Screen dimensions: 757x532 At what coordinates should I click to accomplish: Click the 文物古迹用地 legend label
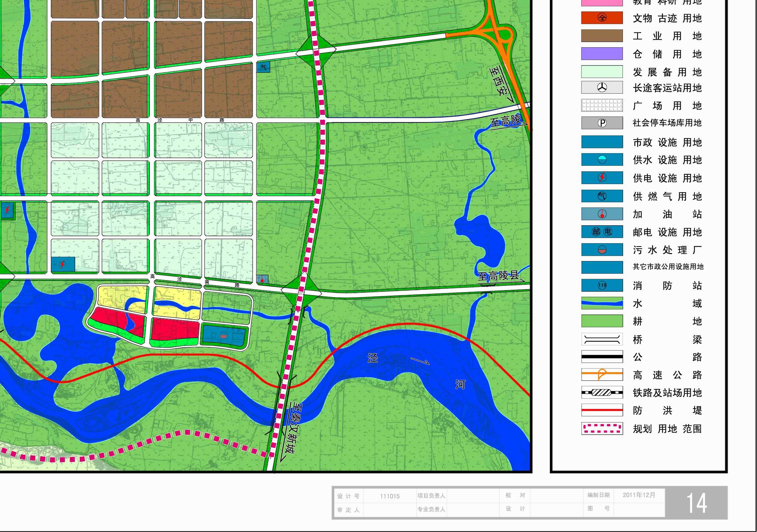click(x=667, y=18)
